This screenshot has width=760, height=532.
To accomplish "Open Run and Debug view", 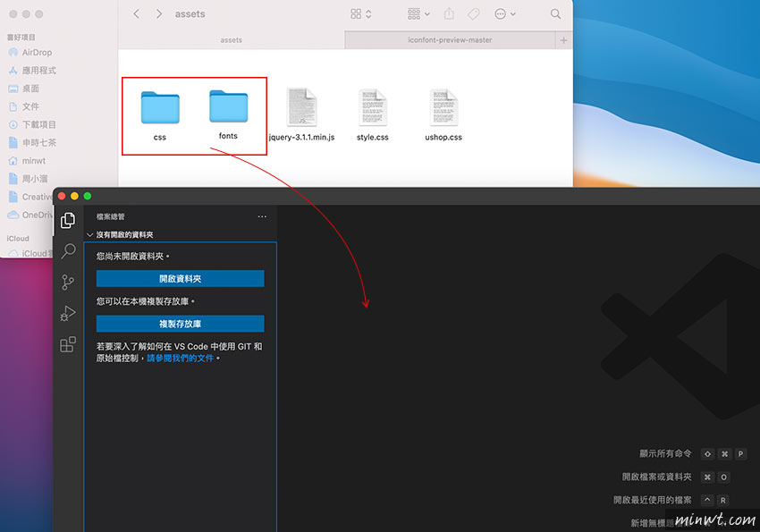I will (x=68, y=313).
